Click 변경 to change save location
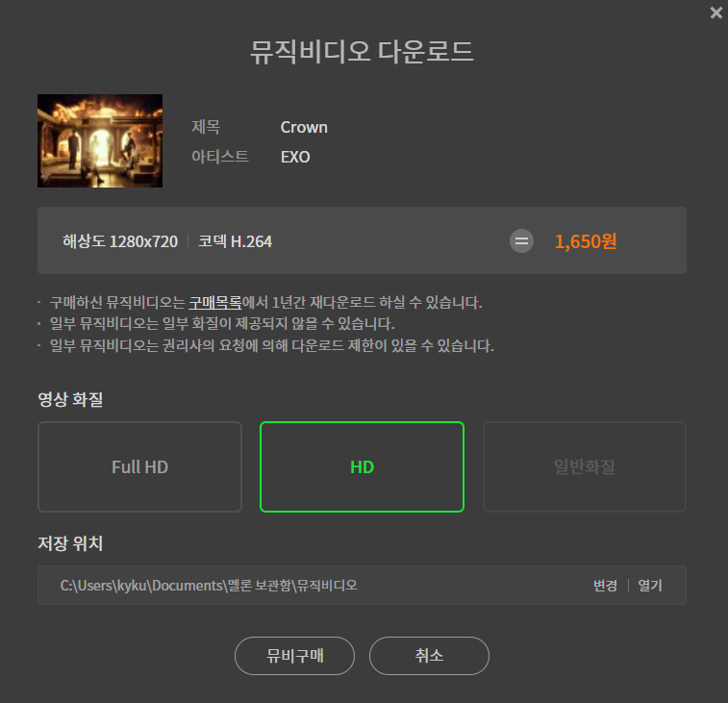Screen dimensions: 728x703 click(605, 585)
